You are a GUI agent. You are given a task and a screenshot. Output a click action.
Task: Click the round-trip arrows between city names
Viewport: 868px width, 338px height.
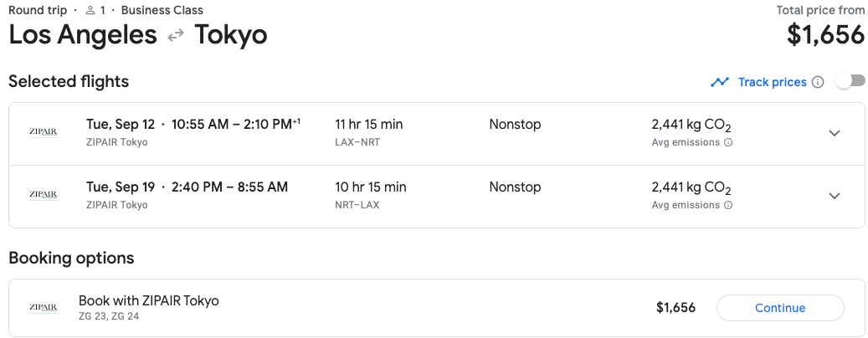pos(176,36)
